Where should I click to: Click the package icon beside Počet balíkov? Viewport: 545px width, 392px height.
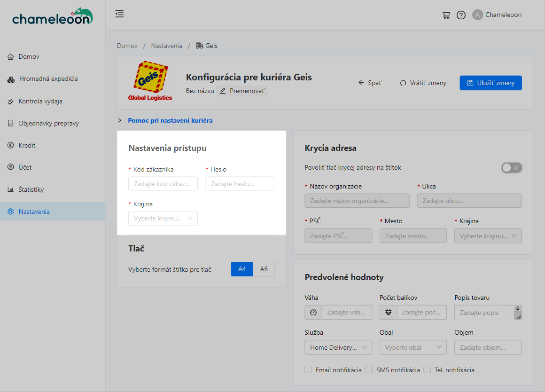pyautogui.click(x=389, y=313)
